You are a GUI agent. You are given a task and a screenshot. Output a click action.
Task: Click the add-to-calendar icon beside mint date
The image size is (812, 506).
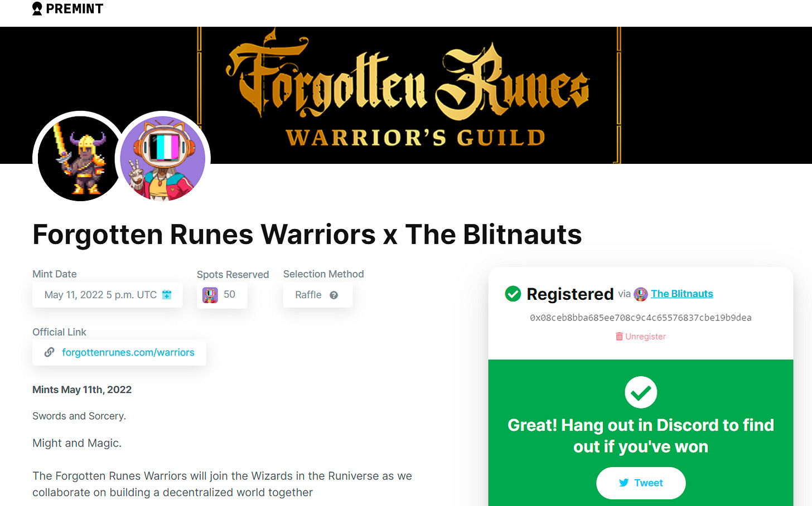pos(167,295)
